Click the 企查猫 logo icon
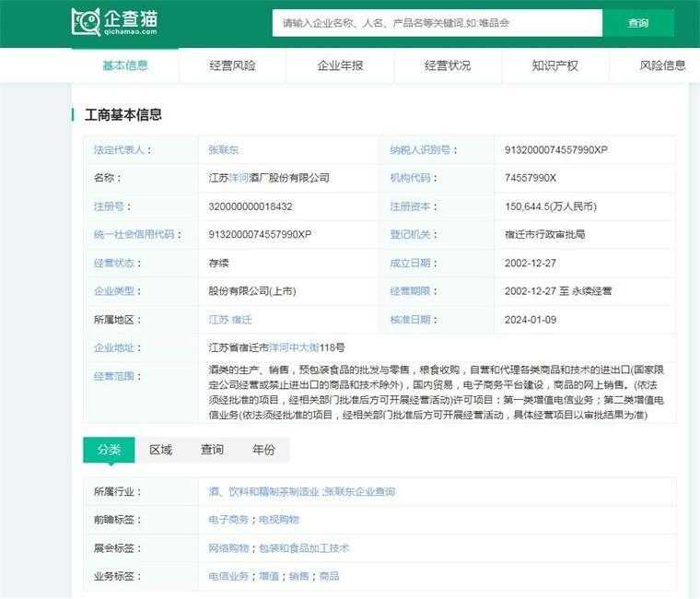This screenshot has height=599, width=700. (87, 22)
